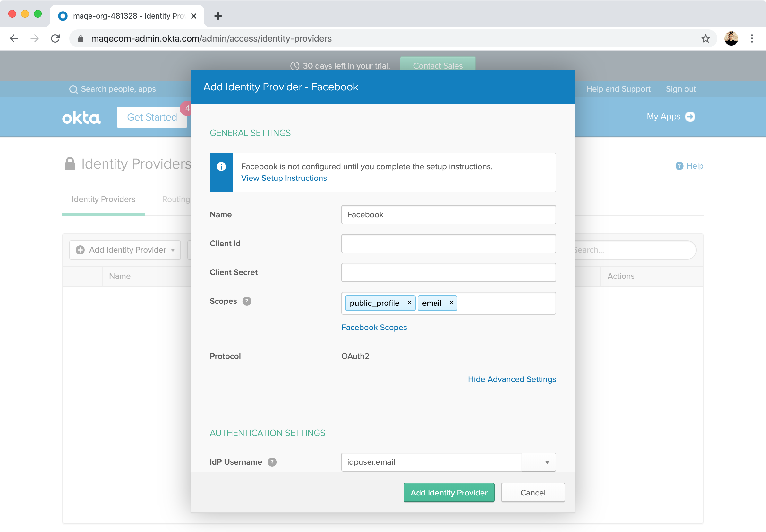Bookmark this page with the star icon
Image resolution: width=766 pixels, height=532 pixels.
coord(705,39)
